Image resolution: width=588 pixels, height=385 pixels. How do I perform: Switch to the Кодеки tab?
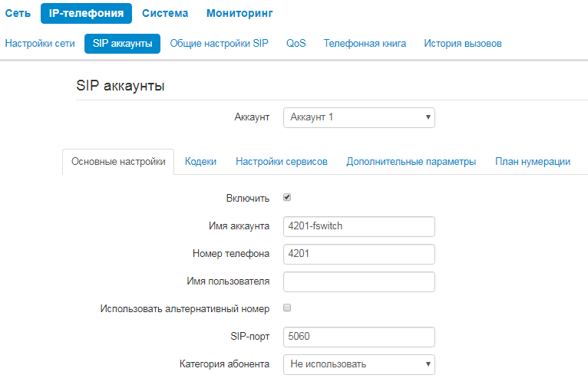200,162
